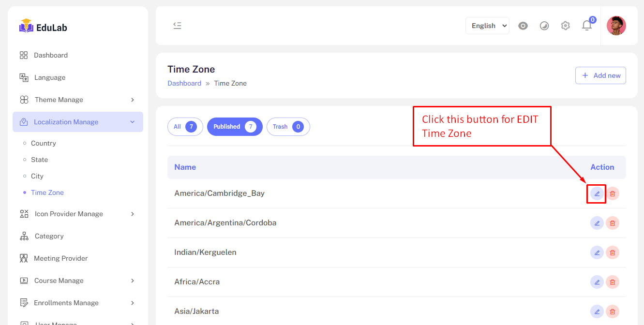This screenshot has height=325, width=644.
Task: Click the user profile avatar
Action: 616,26
